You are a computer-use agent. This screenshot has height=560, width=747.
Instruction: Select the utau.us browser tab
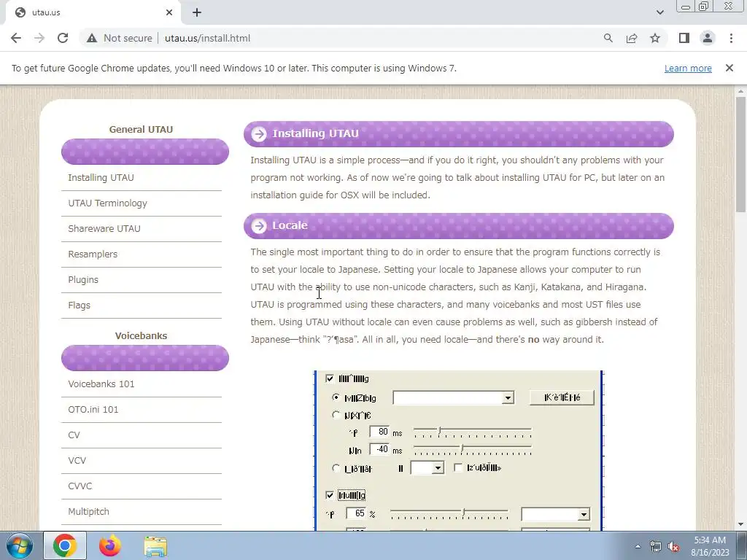click(x=93, y=12)
